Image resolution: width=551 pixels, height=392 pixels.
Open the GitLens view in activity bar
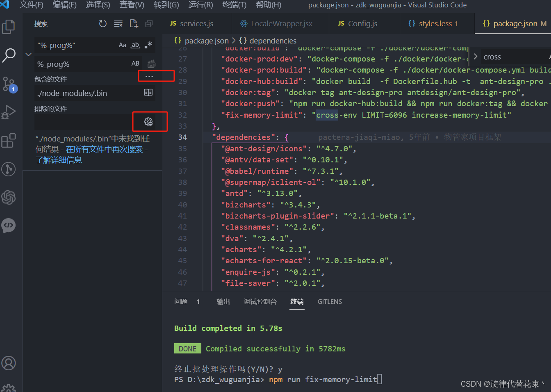pos(9,169)
